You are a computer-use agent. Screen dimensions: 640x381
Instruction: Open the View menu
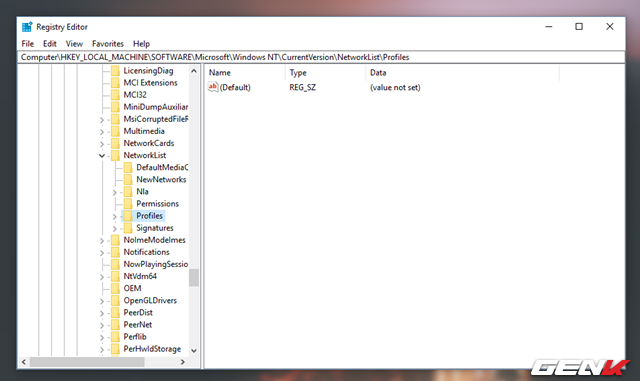coord(74,44)
